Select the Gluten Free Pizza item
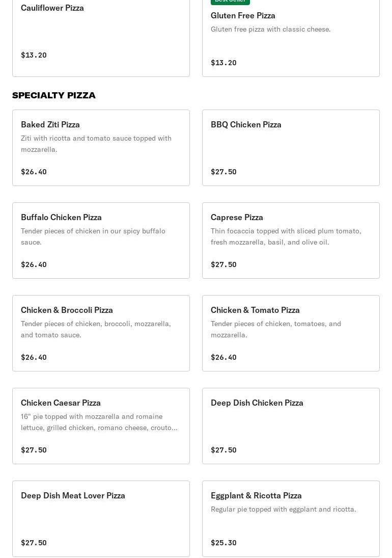The width and height of the screenshot is (392, 558). [x=291, y=38]
